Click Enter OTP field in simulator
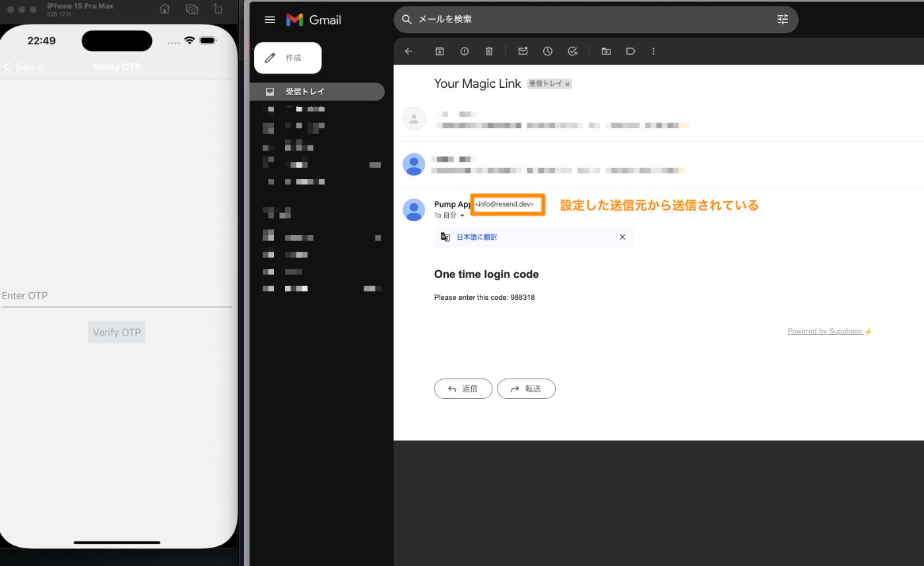 [117, 296]
